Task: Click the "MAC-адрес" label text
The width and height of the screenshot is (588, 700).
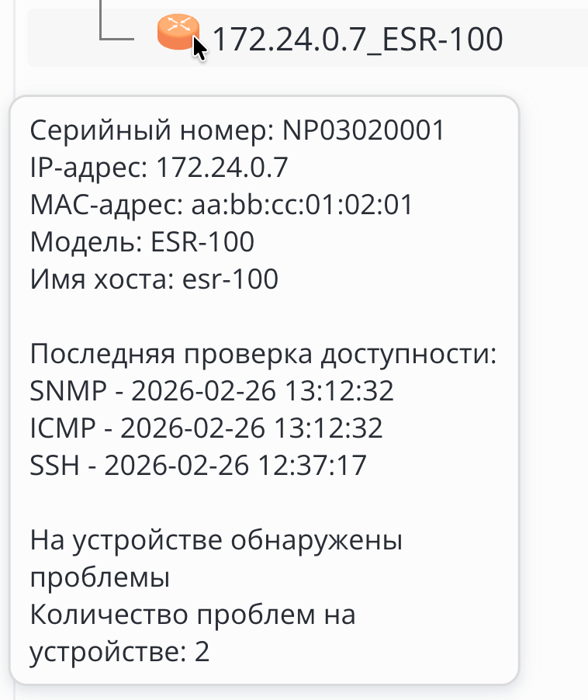Action: (x=104, y=205)
